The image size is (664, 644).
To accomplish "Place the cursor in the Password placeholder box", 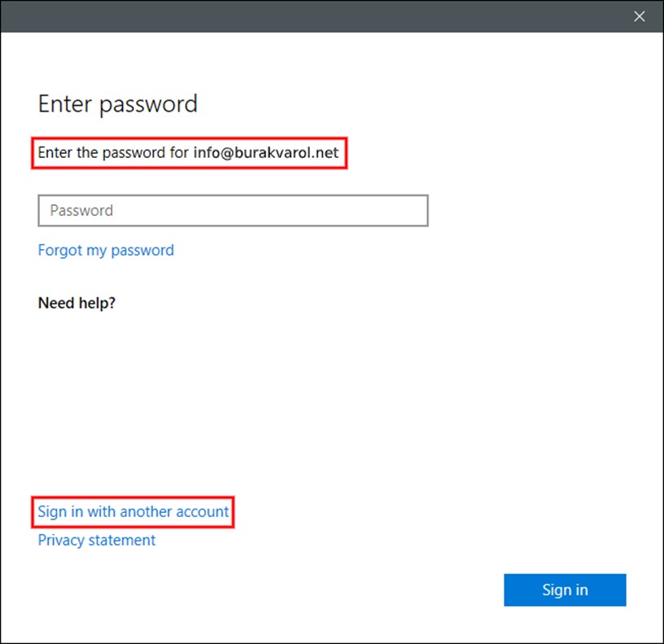I will (x=233, y=210).
